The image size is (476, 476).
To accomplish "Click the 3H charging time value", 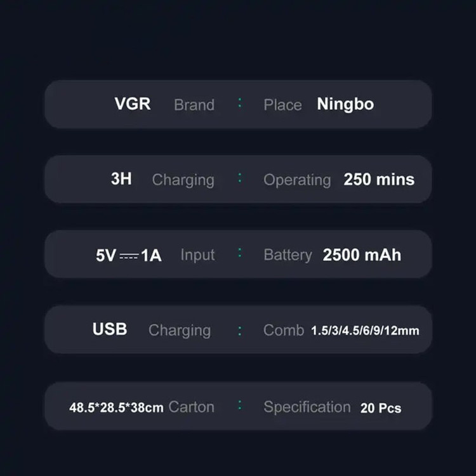I will (121, 179).
